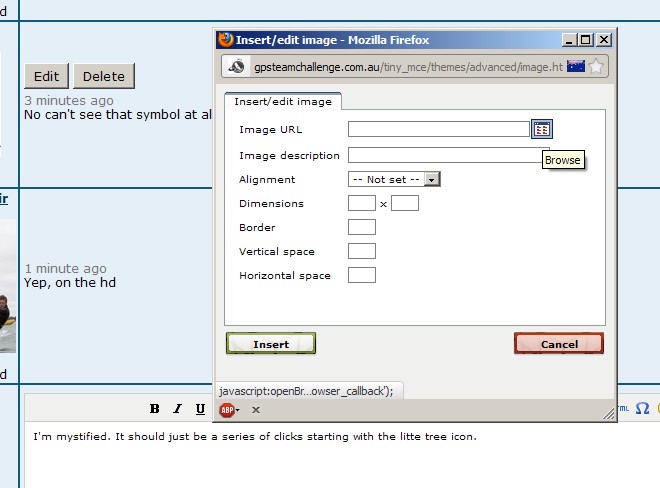The height and width of the screenshot is (488, 660).
Task: Select the Insert/edit image tab
Action: (x=283, y=101)
